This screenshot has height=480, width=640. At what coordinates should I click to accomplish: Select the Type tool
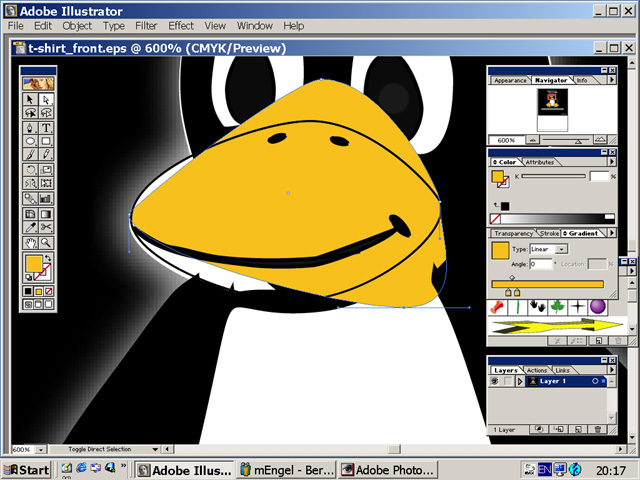pyautogui.click(x=46, y=128)
